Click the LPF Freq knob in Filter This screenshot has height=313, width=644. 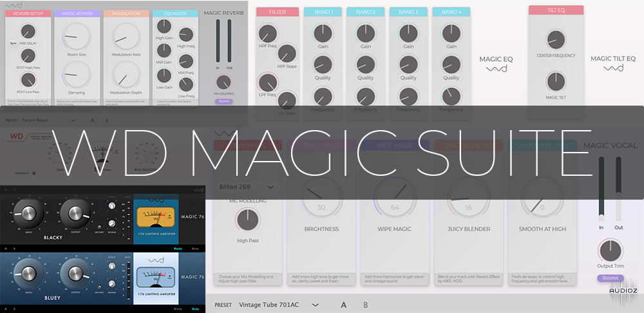267,82
